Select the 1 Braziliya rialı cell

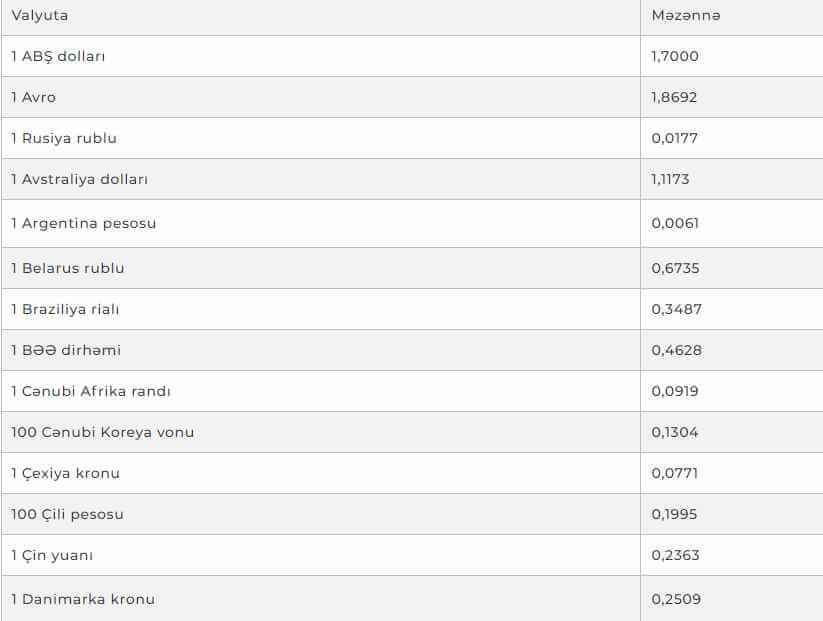pos(65,309)
